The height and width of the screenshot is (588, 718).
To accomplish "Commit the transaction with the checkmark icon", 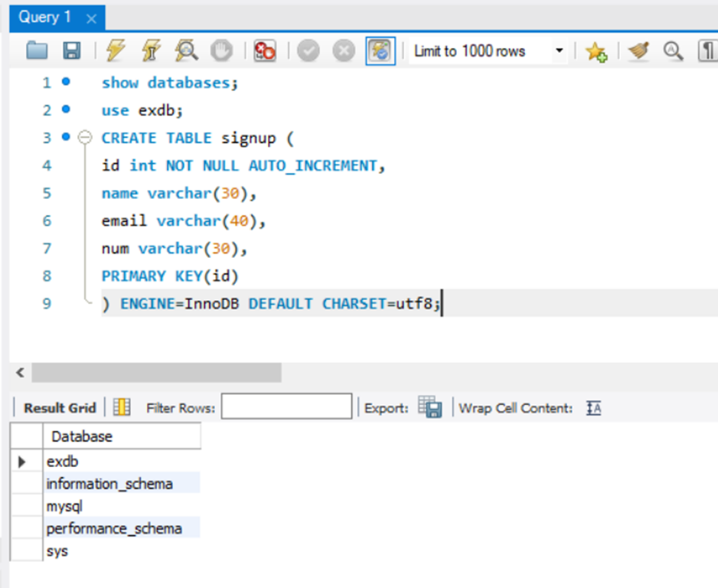I will (308, 51).
